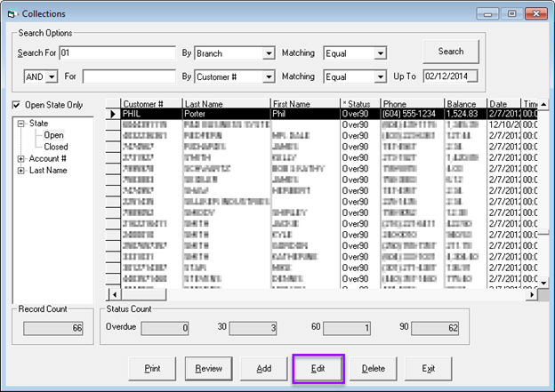Sort by Date column header

tap(504, 104)
